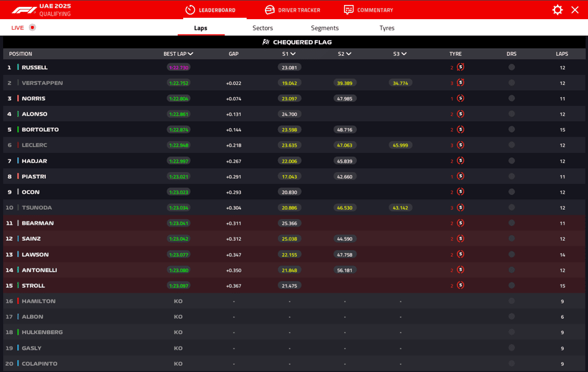Viewport: 588px width, 372px height.
Task: Click Antonelli's 56.181 S2 time
Action: [345, 270]
